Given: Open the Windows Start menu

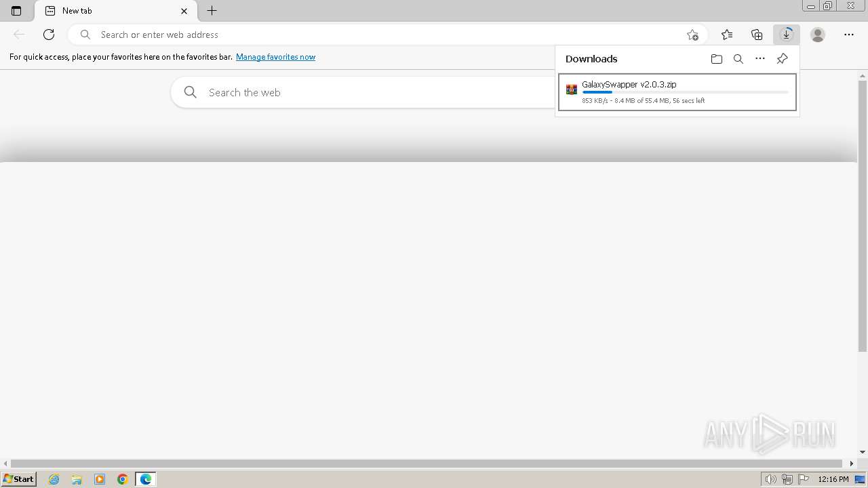Looking at the screenshot, I should (18, 479).
